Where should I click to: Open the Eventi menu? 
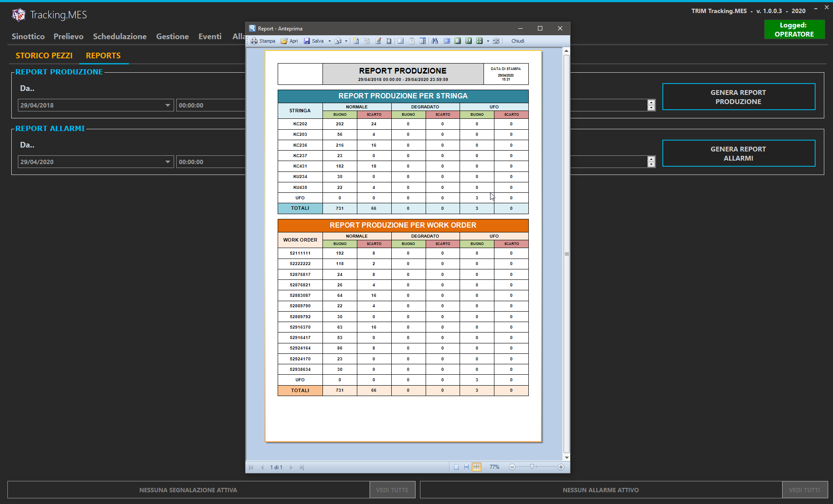[210, 37]
